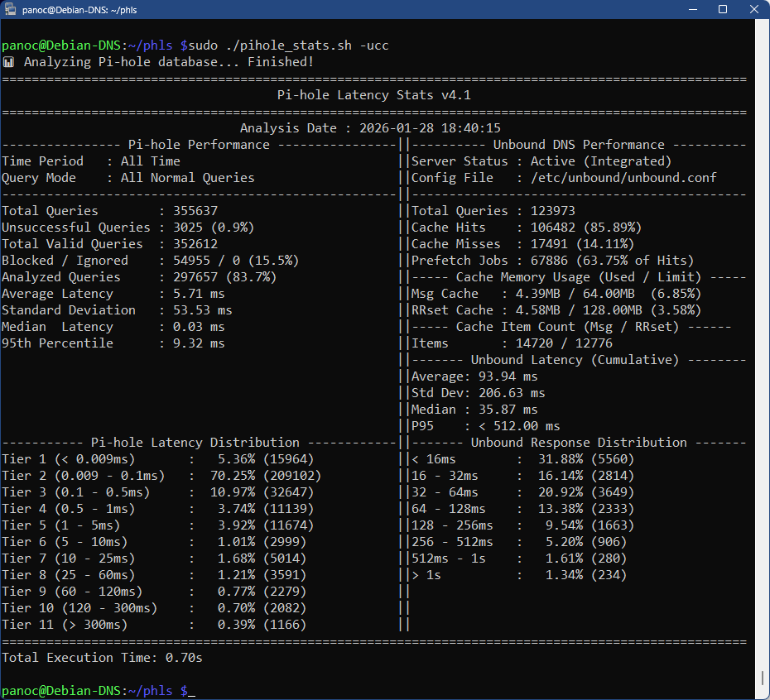Click Blocked / Ignored value '54955 / 0 (15.5%)'

[236, 261]
